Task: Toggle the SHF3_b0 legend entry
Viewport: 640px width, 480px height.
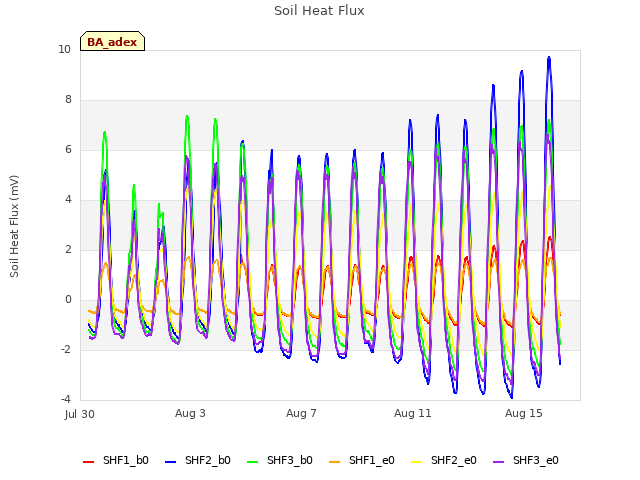Action: click(x=280, y=460)
